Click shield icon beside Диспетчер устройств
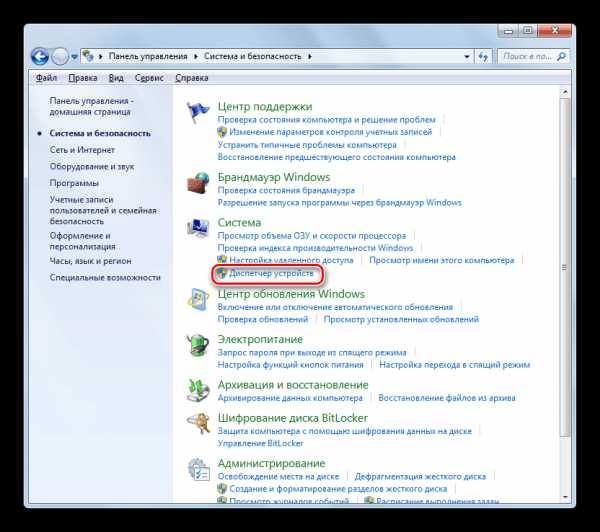600x532 pixels. 221,273
